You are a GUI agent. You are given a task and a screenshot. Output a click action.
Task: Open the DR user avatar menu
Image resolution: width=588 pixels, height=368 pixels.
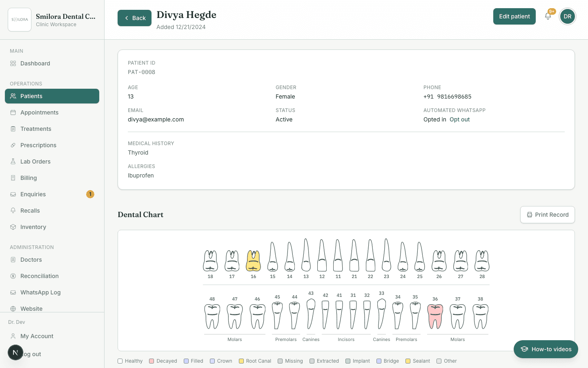tap(568, 16)
